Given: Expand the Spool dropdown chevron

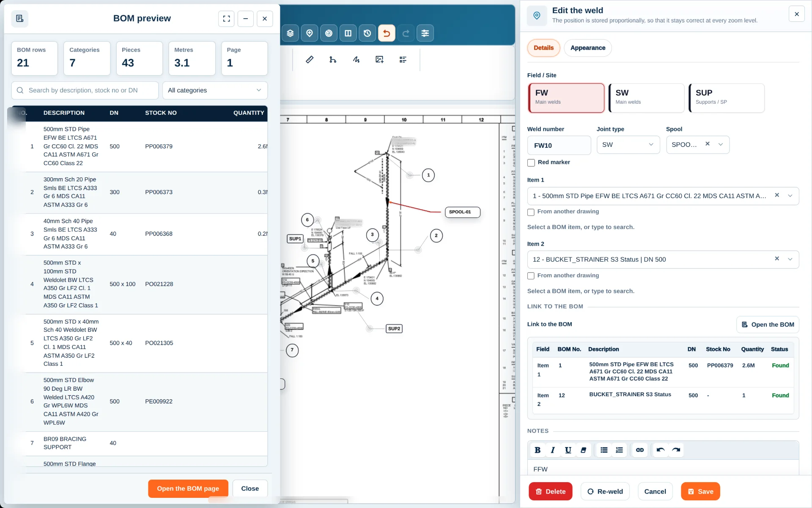Looking at the screenshot, I should click(721, 145).
